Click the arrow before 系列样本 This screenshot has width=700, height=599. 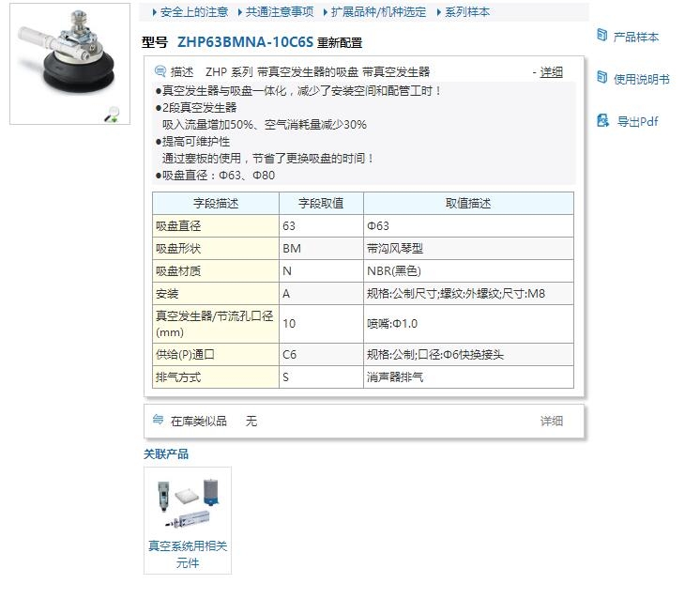pyautogui.click(x=439, y=12)
